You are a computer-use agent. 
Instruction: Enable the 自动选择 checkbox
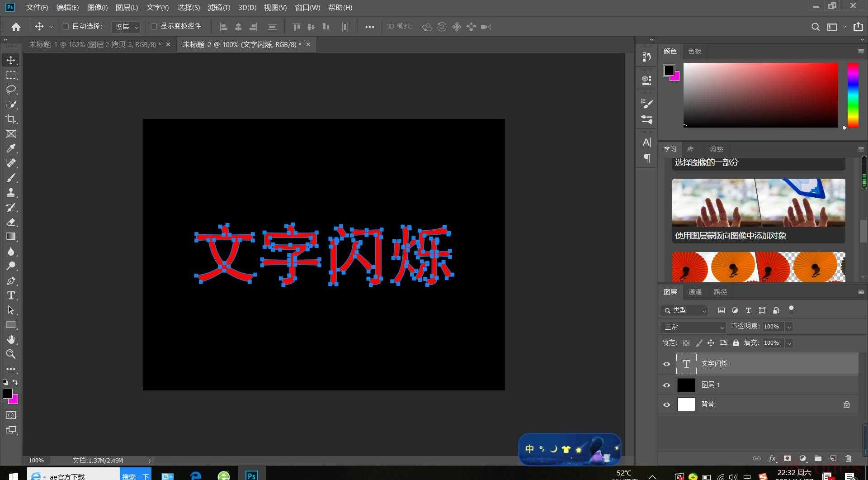[x=66, y=27]
